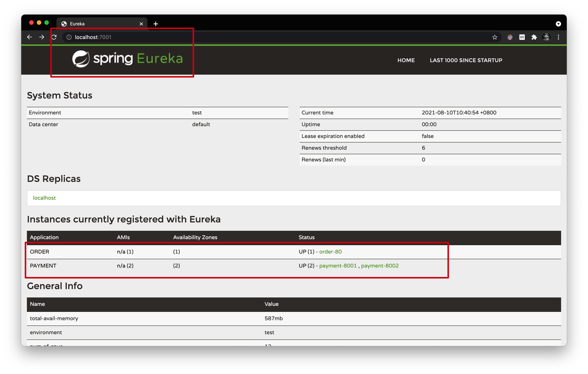Open the order-80 instance link
This screenshot has width=588, height=374.
[x=330, y=252]
